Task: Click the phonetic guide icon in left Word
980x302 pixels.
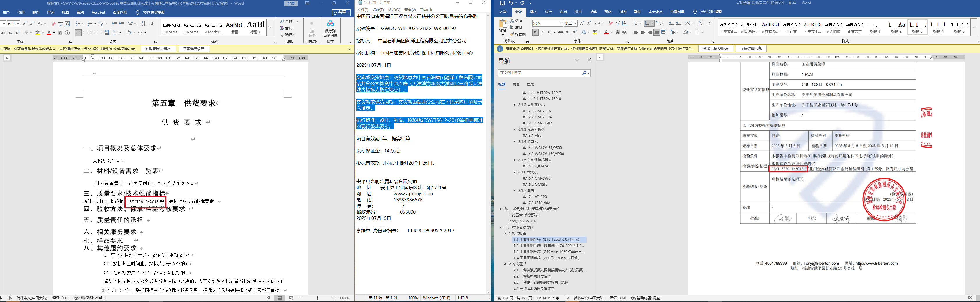Action: coord(61,24)
